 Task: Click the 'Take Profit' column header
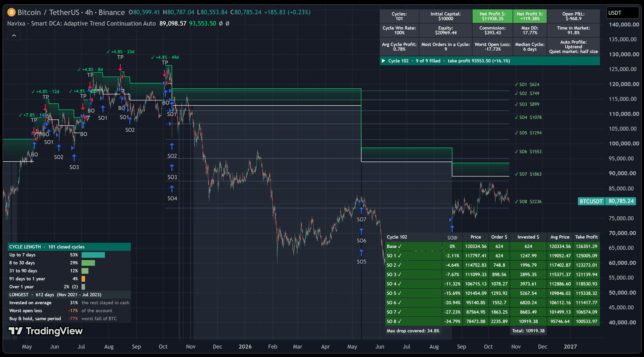[586, 237]
